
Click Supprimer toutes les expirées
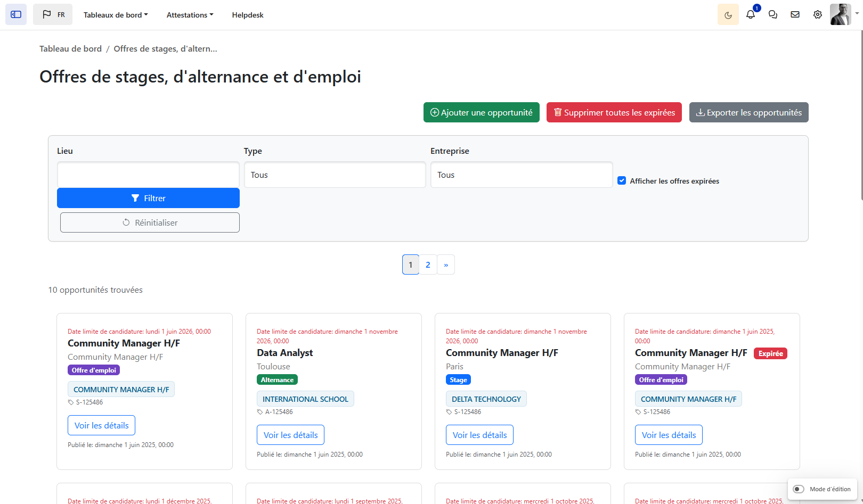tap(614, 112)
